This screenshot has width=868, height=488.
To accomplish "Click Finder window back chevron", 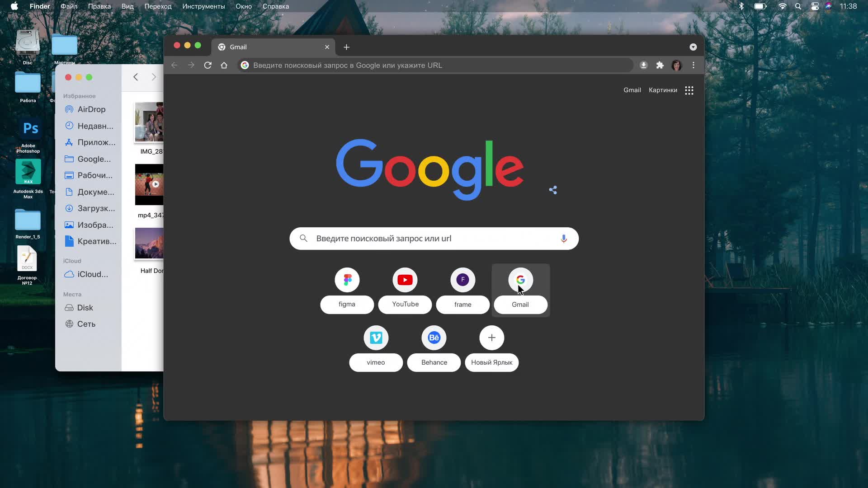I will click(136, 77).
